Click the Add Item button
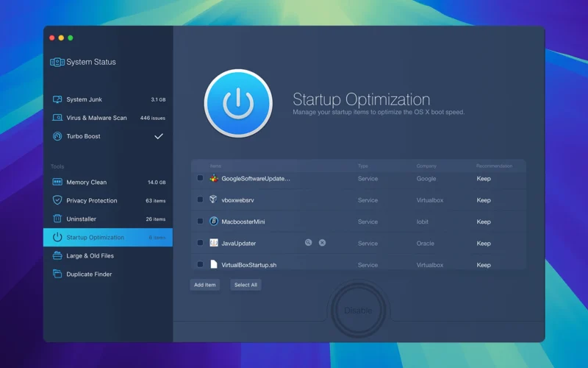Screen dimensions: 588x368 point(205,285)
